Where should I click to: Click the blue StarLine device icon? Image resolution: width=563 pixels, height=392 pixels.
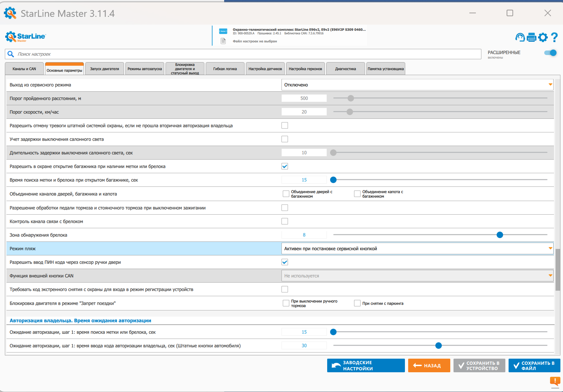pyautogui.click(x=223, y=31)
